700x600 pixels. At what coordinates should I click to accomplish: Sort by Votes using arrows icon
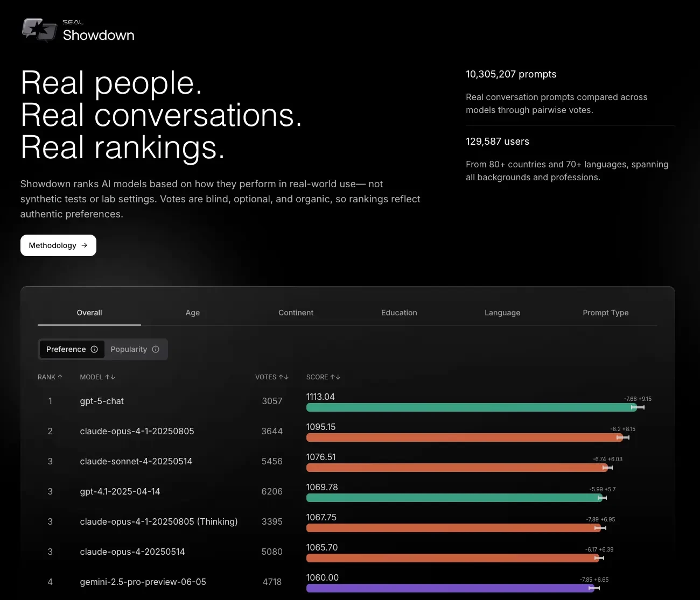[283, 377]
